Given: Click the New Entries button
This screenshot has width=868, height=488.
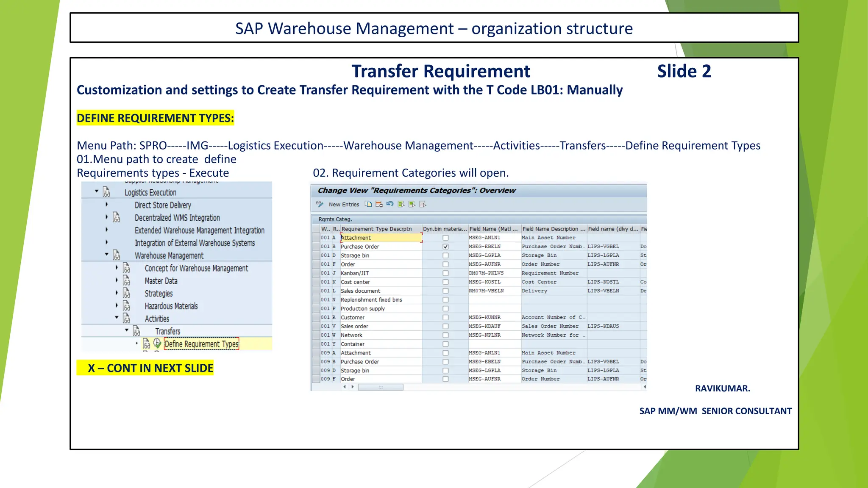Looking at the screenshot, I should click(x=344, y=205).
